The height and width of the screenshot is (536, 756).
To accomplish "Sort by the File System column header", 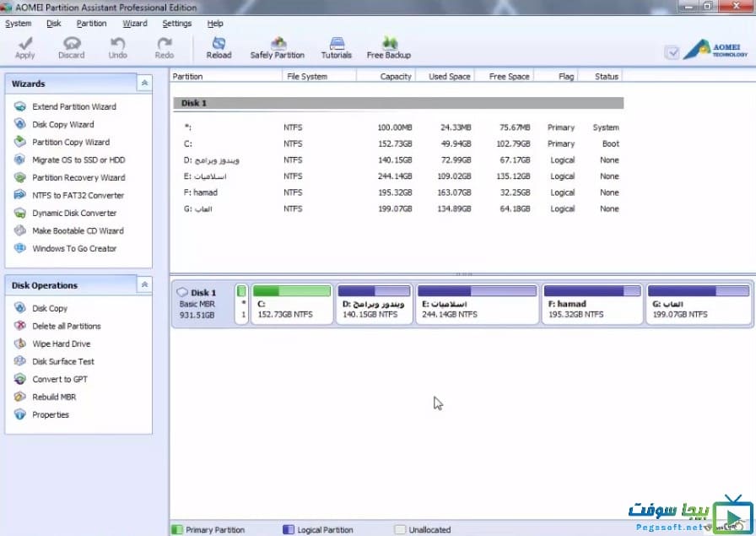I will (319, 76).
